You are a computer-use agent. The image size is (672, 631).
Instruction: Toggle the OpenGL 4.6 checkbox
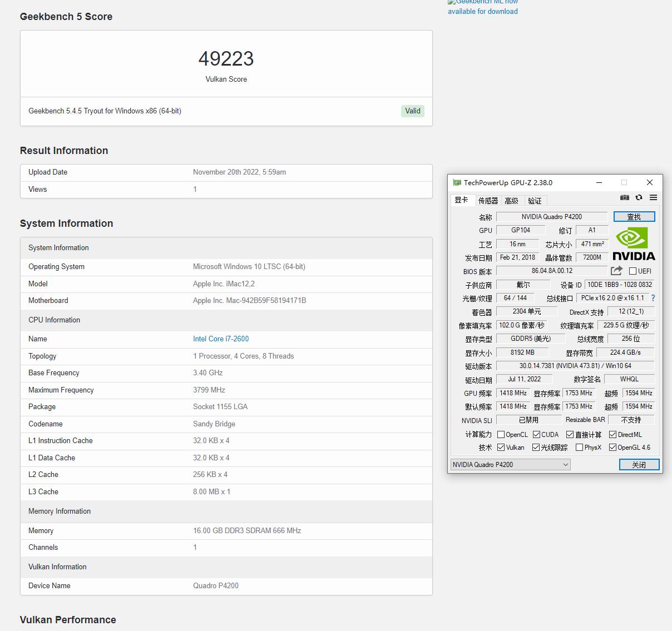coord(612,448)
